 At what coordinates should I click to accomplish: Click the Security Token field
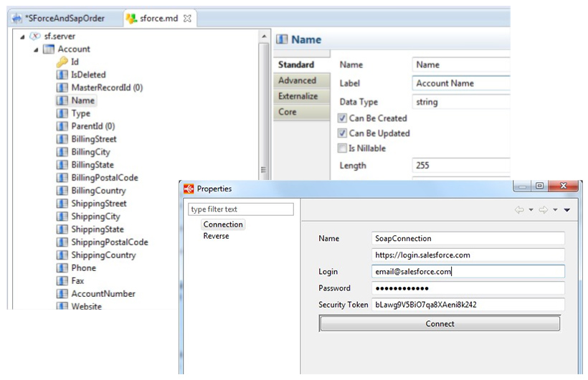[468, 305]
